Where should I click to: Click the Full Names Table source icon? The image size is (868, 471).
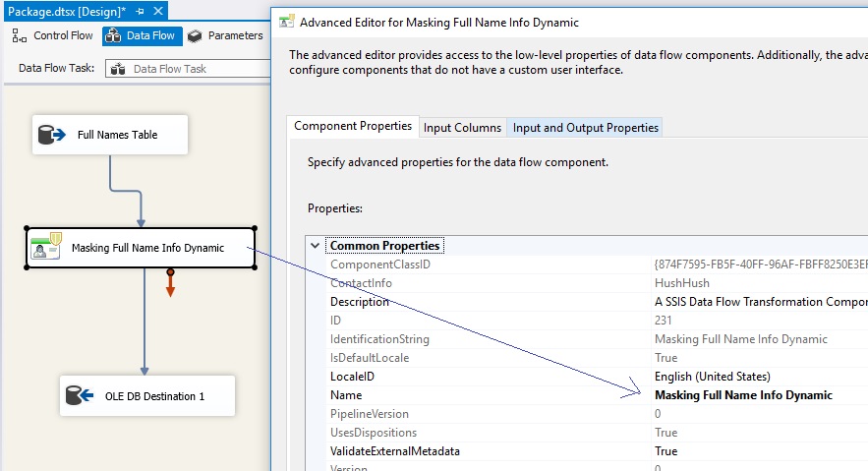pyautogui.click(x=51, y=135)
